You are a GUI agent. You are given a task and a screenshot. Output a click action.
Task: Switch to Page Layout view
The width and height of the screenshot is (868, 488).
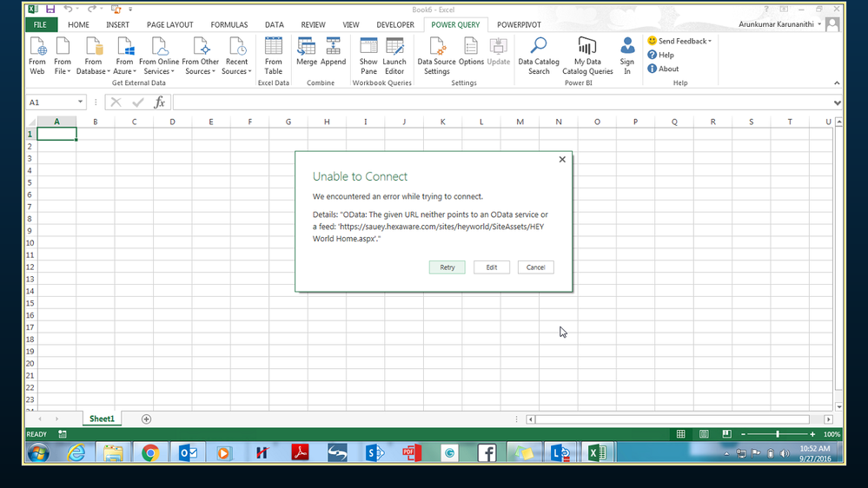click(x=704, y=434)
